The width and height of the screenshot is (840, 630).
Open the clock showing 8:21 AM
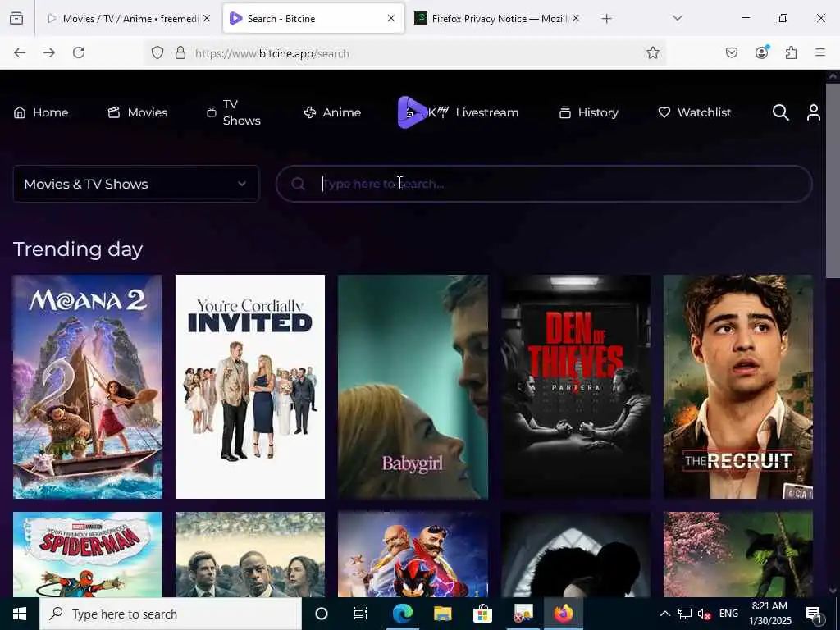pyautogui.click(x=769, y=614)
